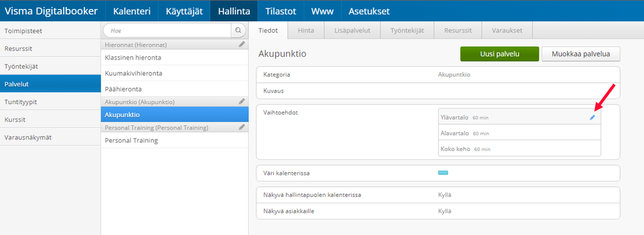Click the blue pencil beside Ylävartalo
Viewport: 644px width, 235px height.
(592, 117)
